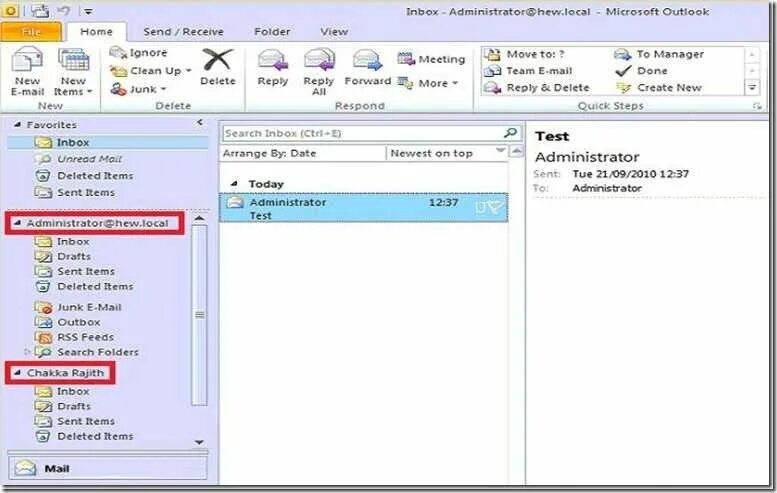
Task: Click Send/Receive All Folders quick icon
Action: point(40,10)
